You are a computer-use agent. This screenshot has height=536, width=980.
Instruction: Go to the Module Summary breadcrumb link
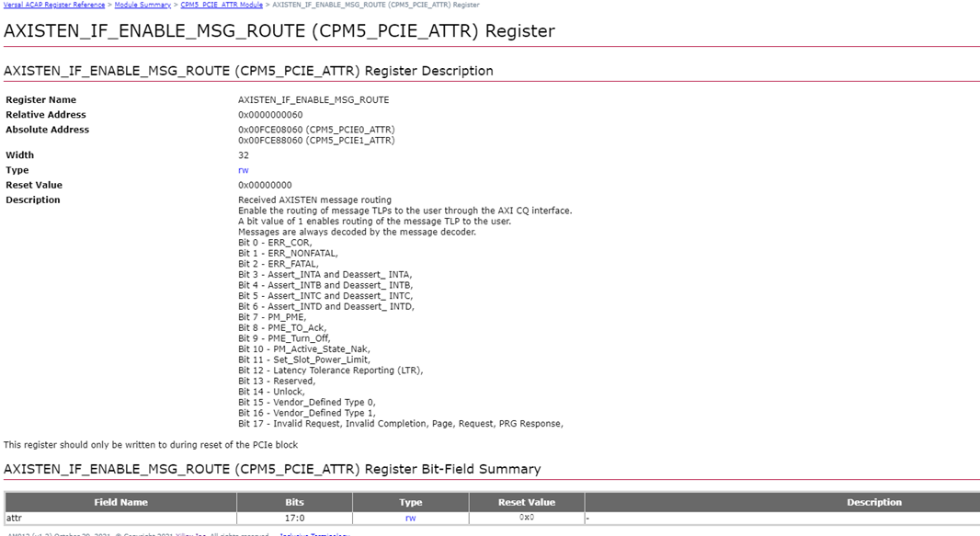[142, 5]
